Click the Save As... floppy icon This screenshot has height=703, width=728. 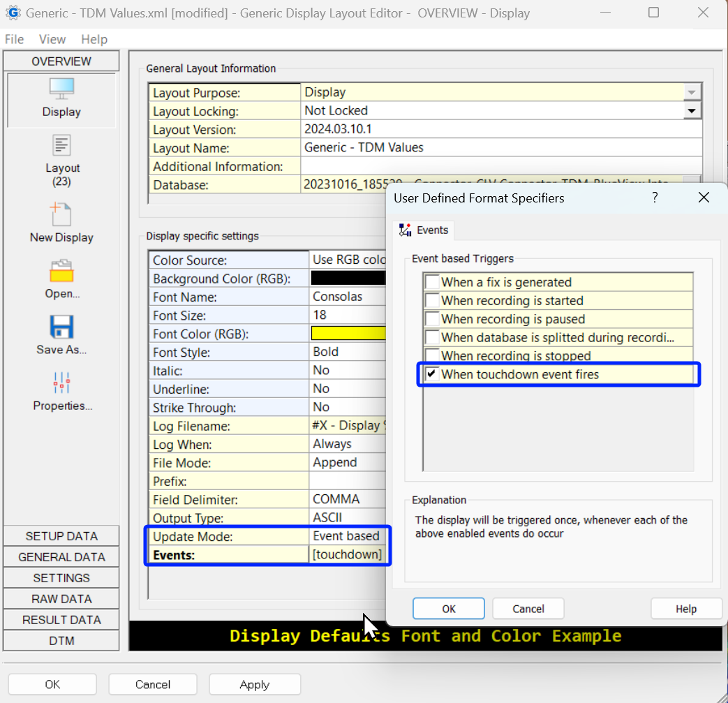(61, 327)
